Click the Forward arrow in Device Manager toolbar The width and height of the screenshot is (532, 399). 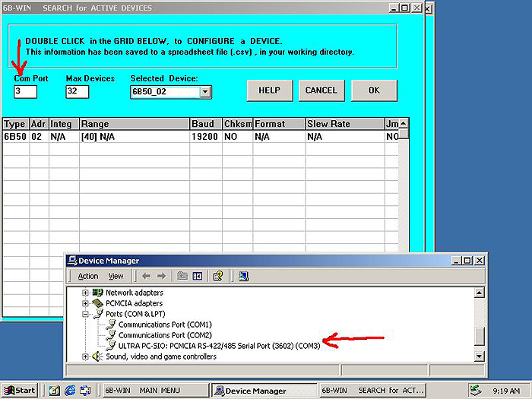(161, 276)
